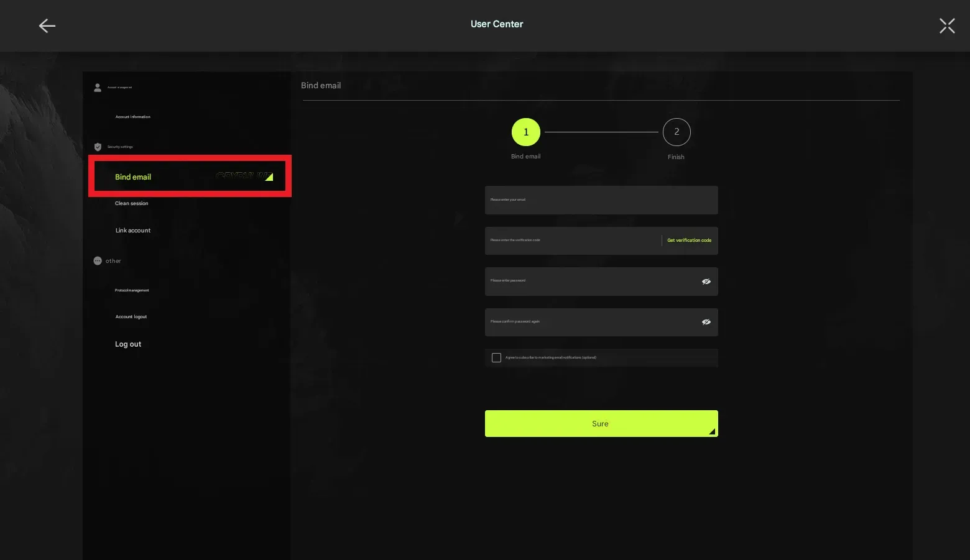Screen dimensions: 970x560
Task: Close the User Center window
Action: pyautogui.click(x=946, y=25)
